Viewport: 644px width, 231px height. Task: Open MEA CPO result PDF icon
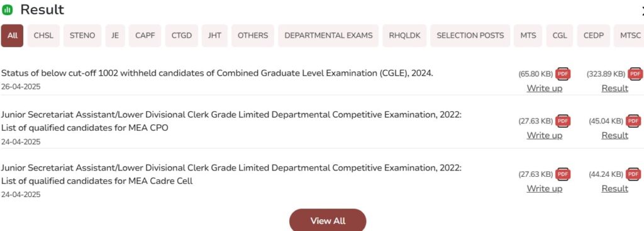coord(634,121)
